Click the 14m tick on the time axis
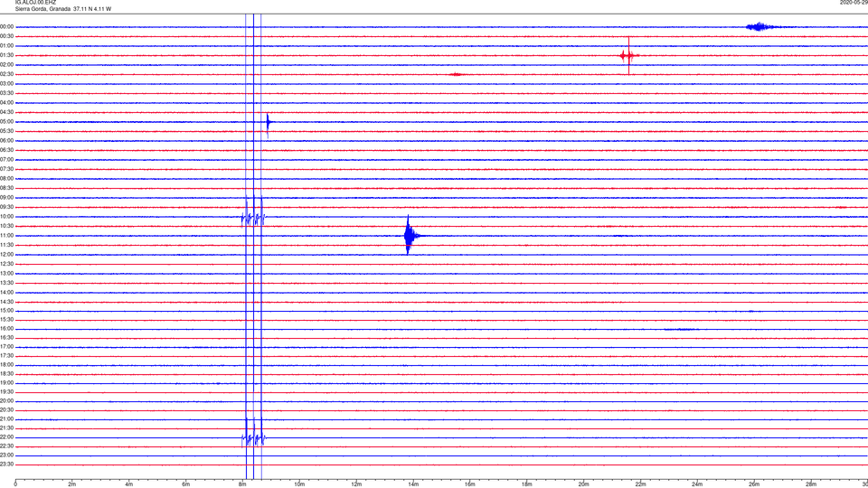 coord(413,484)
